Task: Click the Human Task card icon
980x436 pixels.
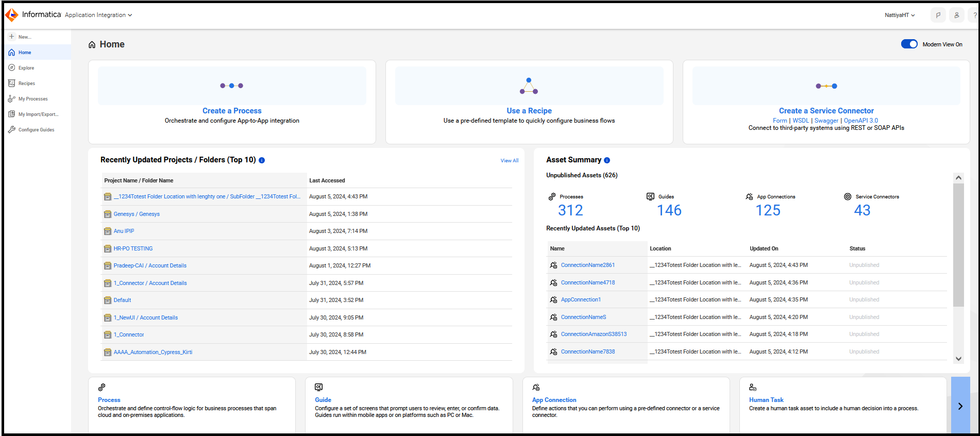Action: (x=753, y=387)
